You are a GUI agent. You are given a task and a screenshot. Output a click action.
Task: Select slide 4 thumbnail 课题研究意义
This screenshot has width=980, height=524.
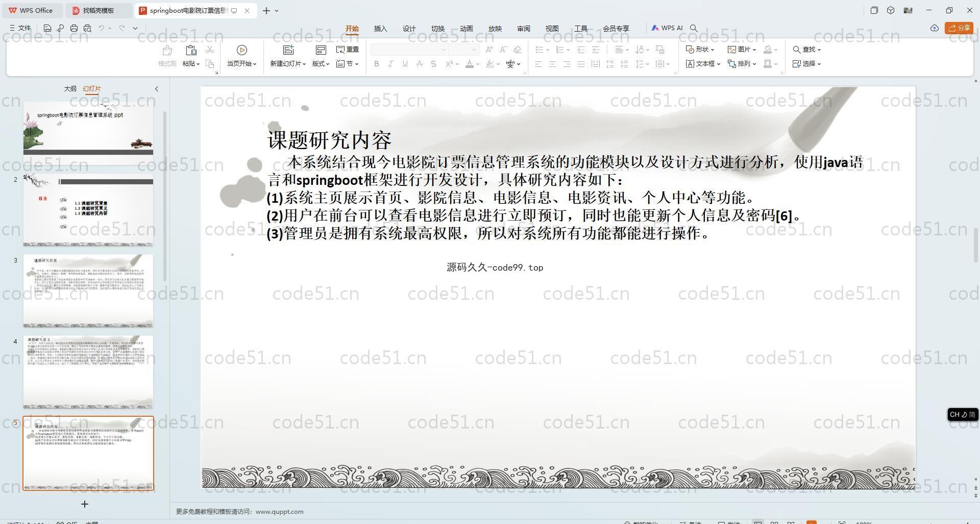[x=88, y=372]
